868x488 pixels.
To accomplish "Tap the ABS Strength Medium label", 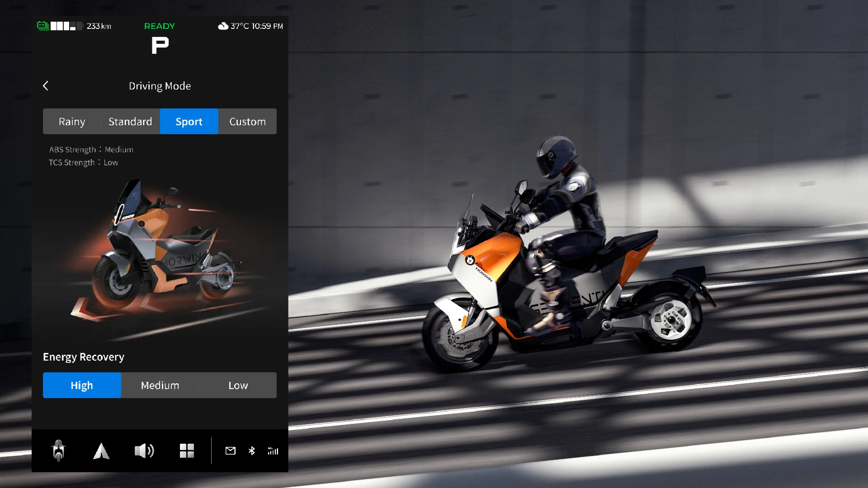I will (x=91, y=150).
